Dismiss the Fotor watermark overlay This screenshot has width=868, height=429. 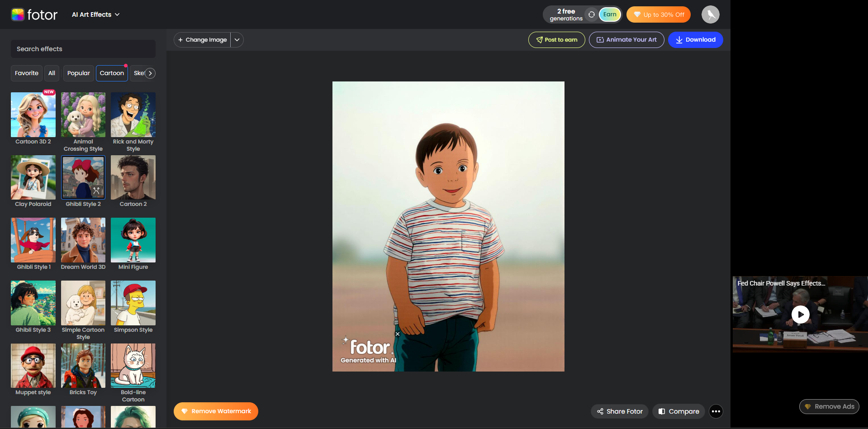397,334
